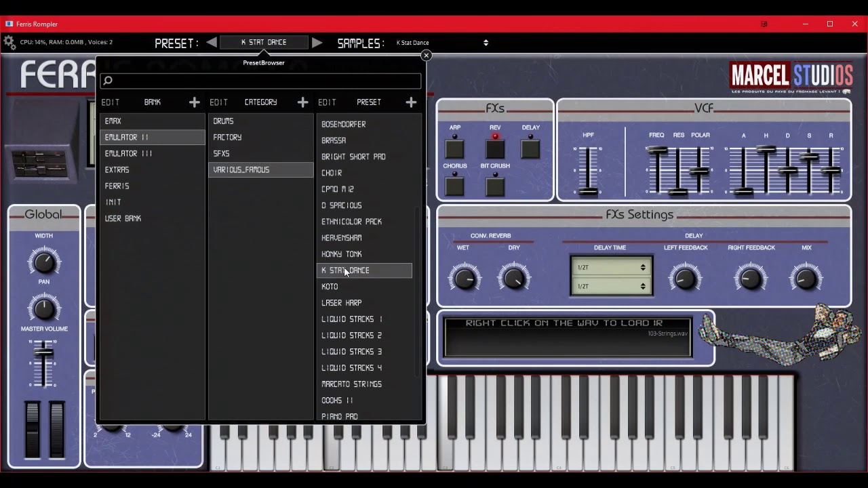The width and height of the screenshot is (868, 488).
Task: Click the HPF slider
Action: point(589,170)
